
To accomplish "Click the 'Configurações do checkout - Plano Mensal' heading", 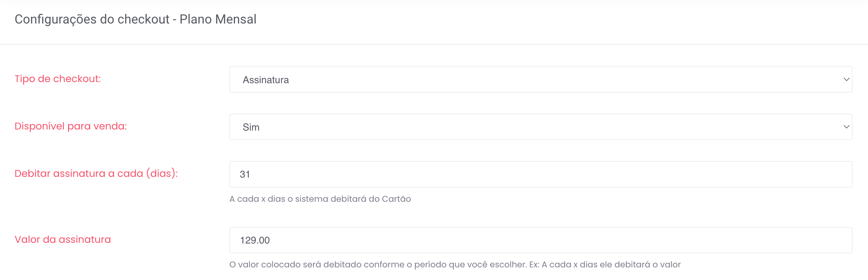I will coord(135,19).
